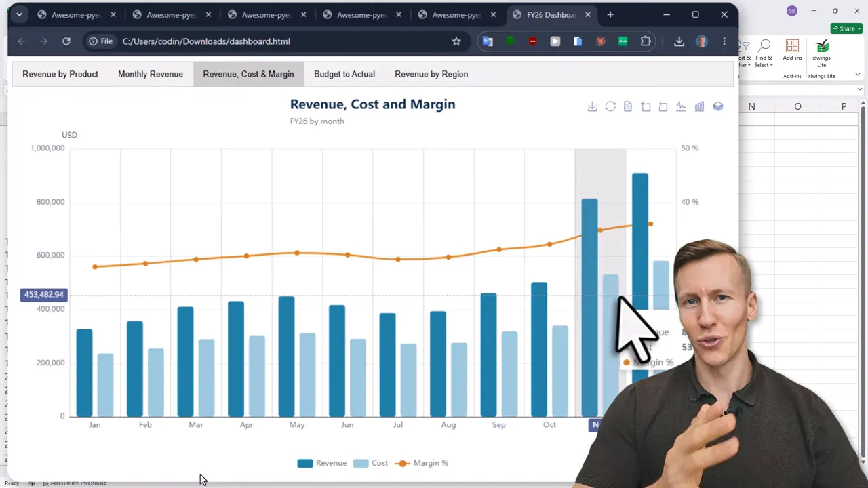
Task: Click the 'Ready' status in Excel status bar
Action: (12, 483)
